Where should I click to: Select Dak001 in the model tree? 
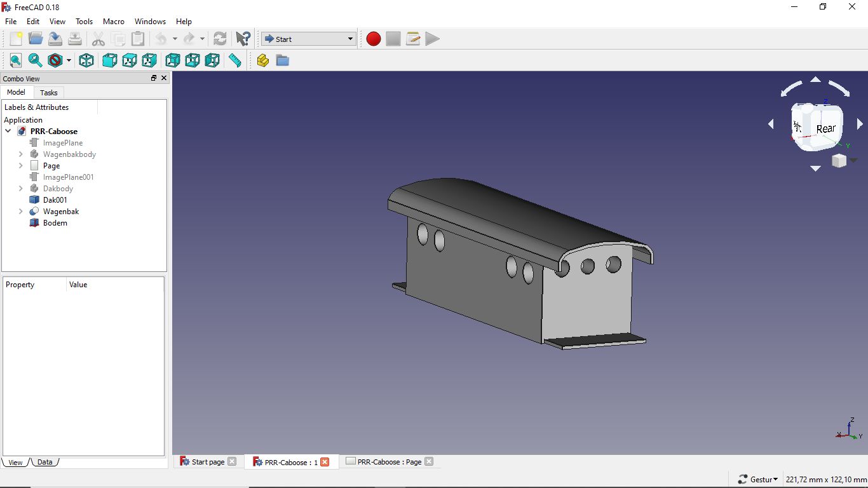(55, 200)
